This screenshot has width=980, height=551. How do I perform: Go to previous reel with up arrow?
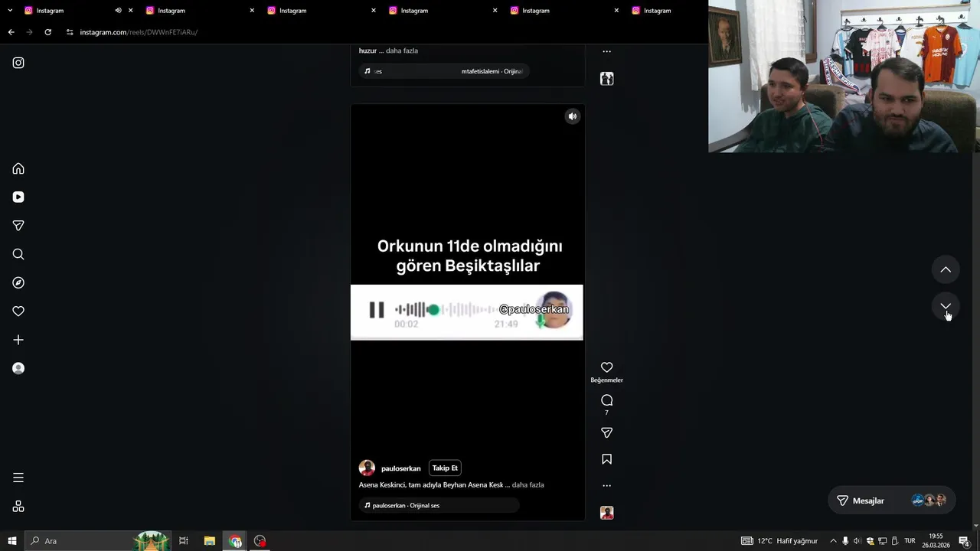coord(946,269)
